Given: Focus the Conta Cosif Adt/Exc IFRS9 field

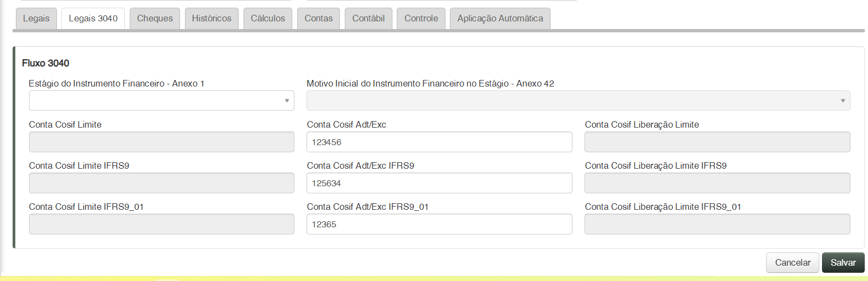Looking at the screenshot, I should pos(439,183).
